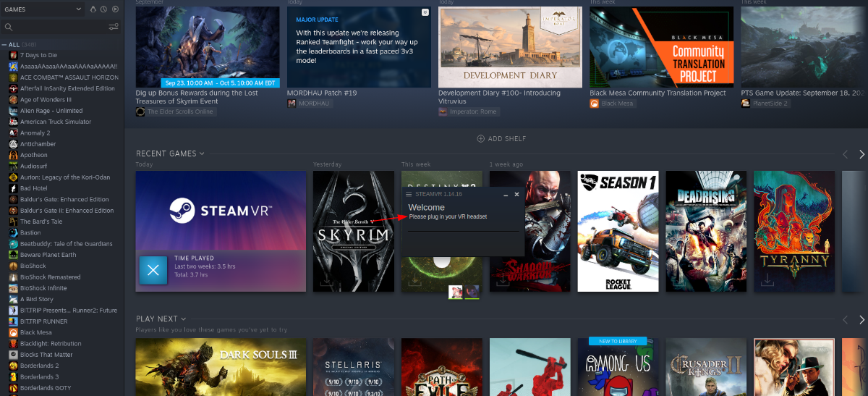Image resolution: width=868 pixels, height=396 pixels.
Task: Click the ADD SHELF button
Action: [x=501, y=138]
